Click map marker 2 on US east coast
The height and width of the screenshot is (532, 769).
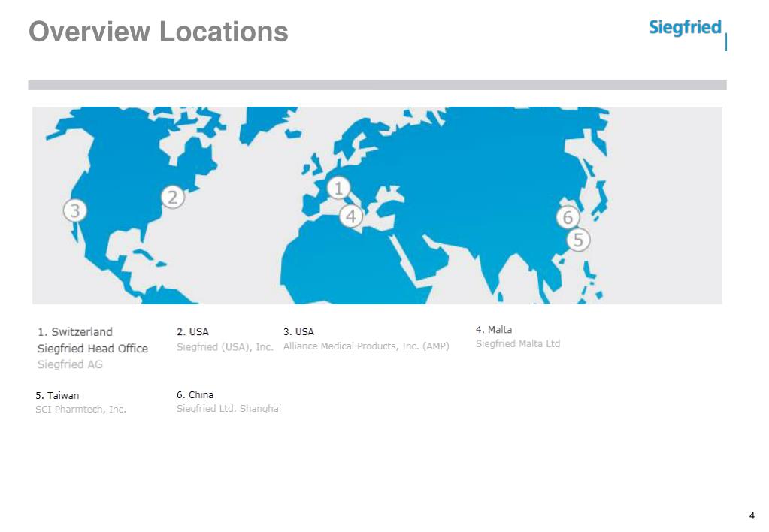(173, 197)
